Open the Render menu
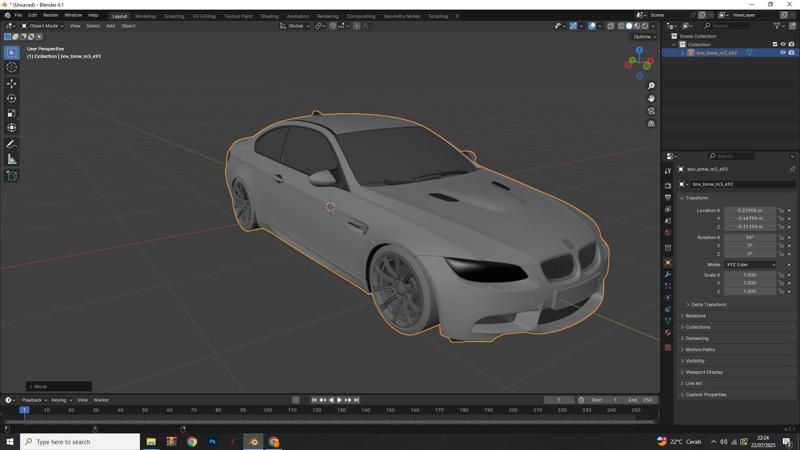This screenshot has width=800, height=450. (50, 15)
